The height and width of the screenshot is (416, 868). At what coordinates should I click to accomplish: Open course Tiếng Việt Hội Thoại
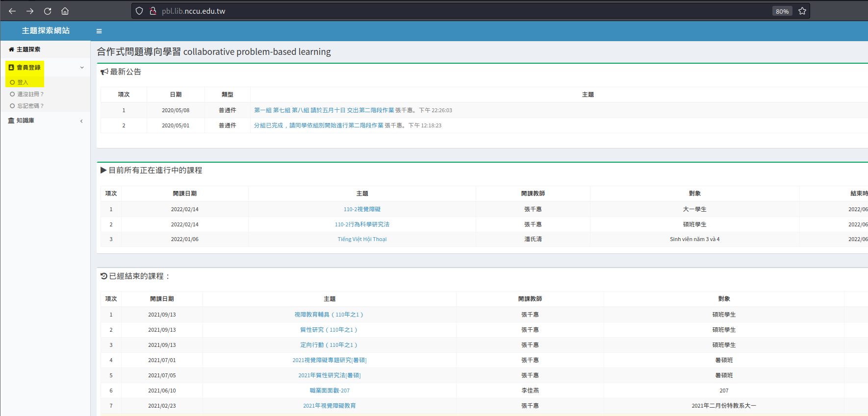[362, 239]
